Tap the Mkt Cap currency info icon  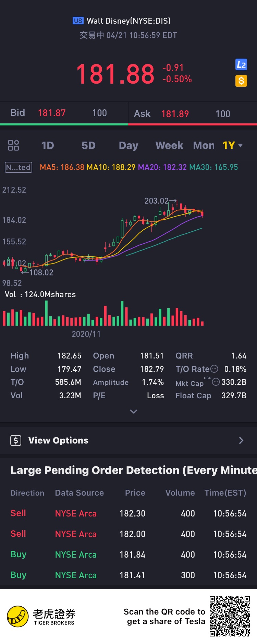click(216, 382)
